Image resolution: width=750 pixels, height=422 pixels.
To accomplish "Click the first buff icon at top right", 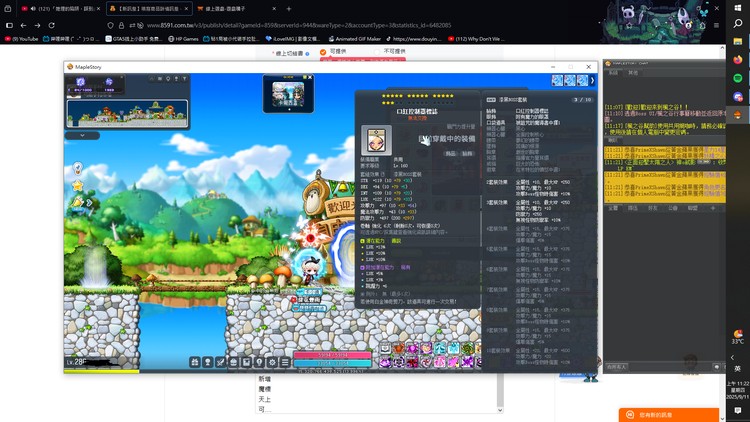I will click(x=557, y=80).
